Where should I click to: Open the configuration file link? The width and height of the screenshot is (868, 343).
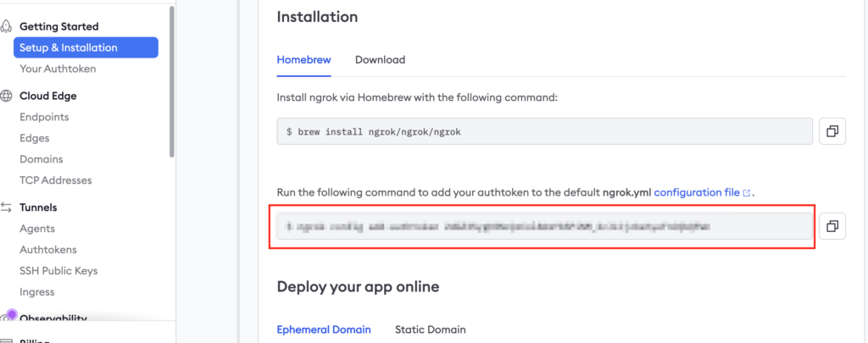click(697, 193)
